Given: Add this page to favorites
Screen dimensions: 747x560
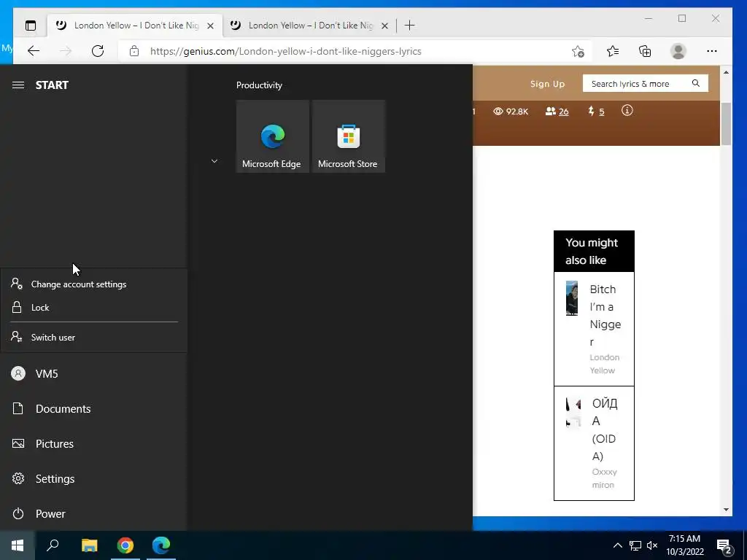Looking at the screenshot, I should [x=578, y=51].
